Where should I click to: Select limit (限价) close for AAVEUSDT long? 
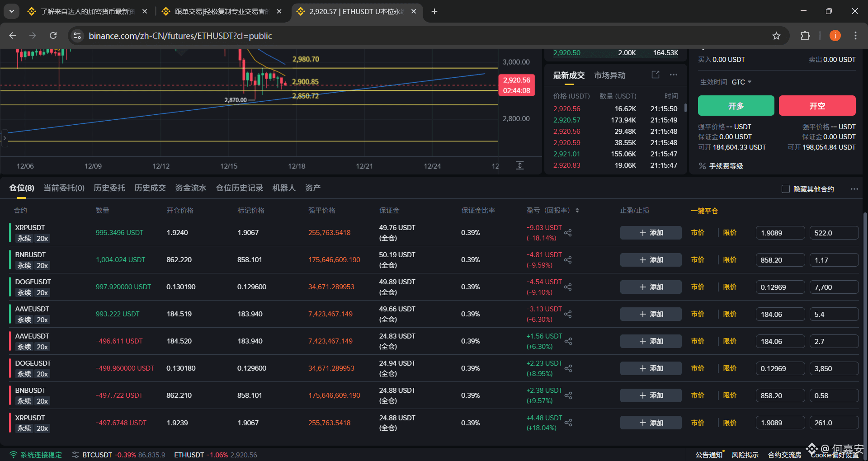(730, 314)
